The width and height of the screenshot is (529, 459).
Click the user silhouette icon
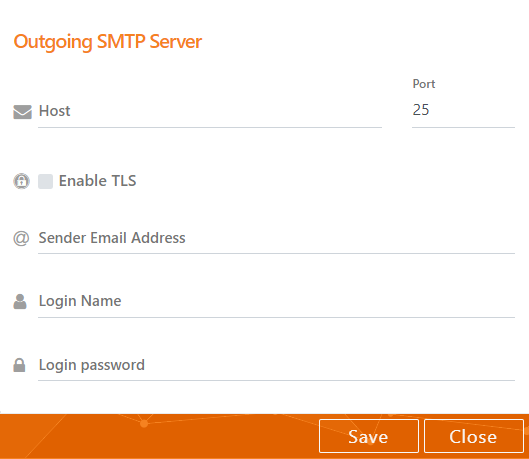20,302
